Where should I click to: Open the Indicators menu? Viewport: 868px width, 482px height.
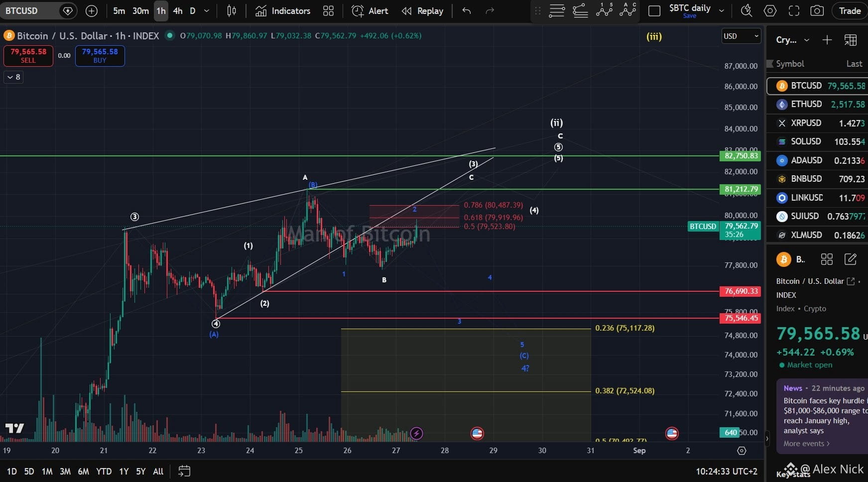[283, 11]
